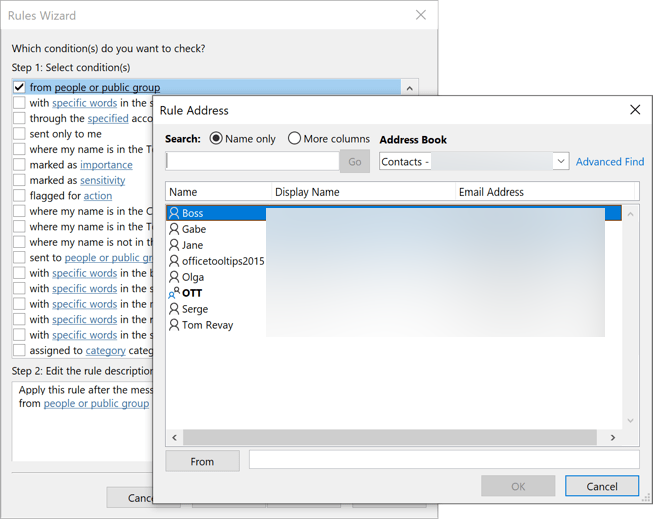653x519 pixels.
Task: Click the 'action' link in flagged condition
Action: pos(98,196)
